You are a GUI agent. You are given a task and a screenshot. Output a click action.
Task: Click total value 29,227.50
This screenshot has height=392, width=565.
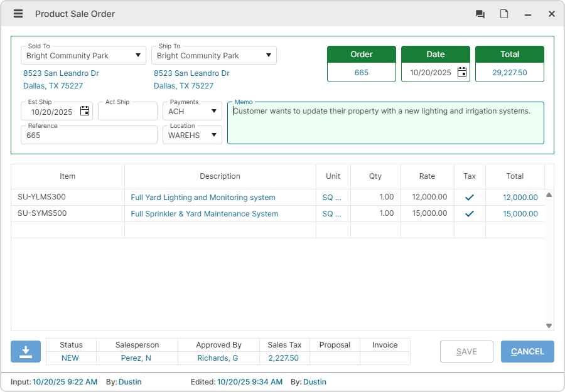510,72
